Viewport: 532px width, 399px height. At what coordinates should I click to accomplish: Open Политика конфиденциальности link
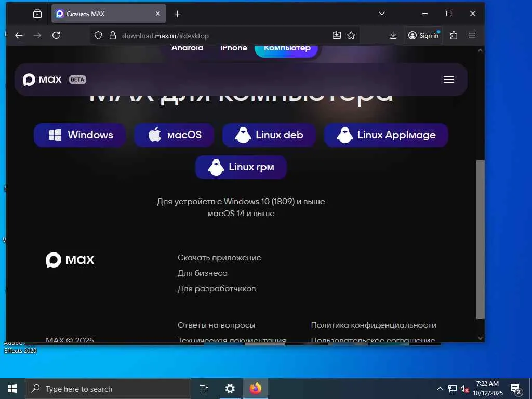[x=374, y=325]
